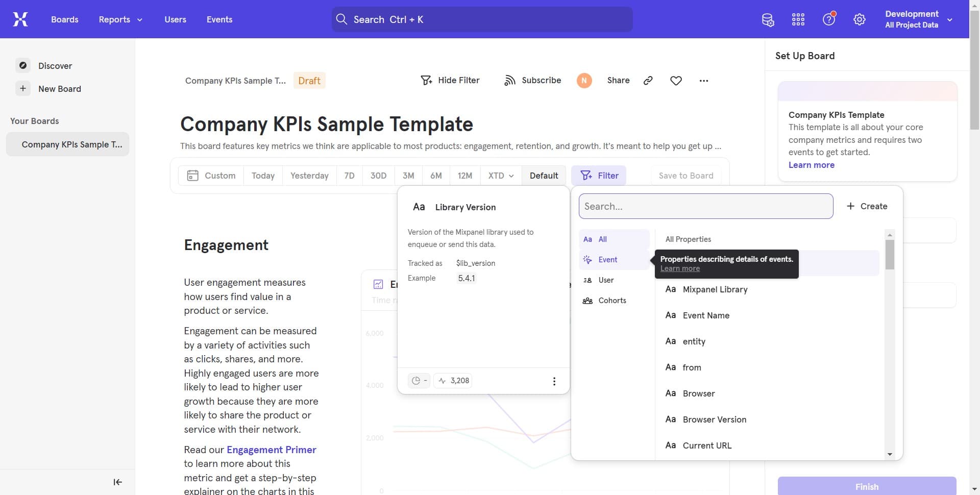Copy board link with chain icon
This screenshot has width=980, height=495.
pos(648,81)
